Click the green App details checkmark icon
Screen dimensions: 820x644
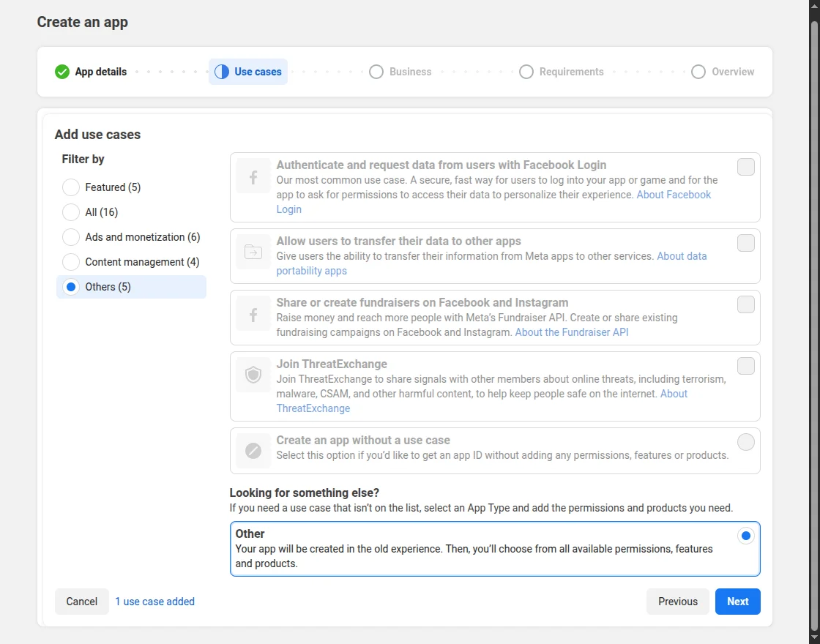pos(61,72)
